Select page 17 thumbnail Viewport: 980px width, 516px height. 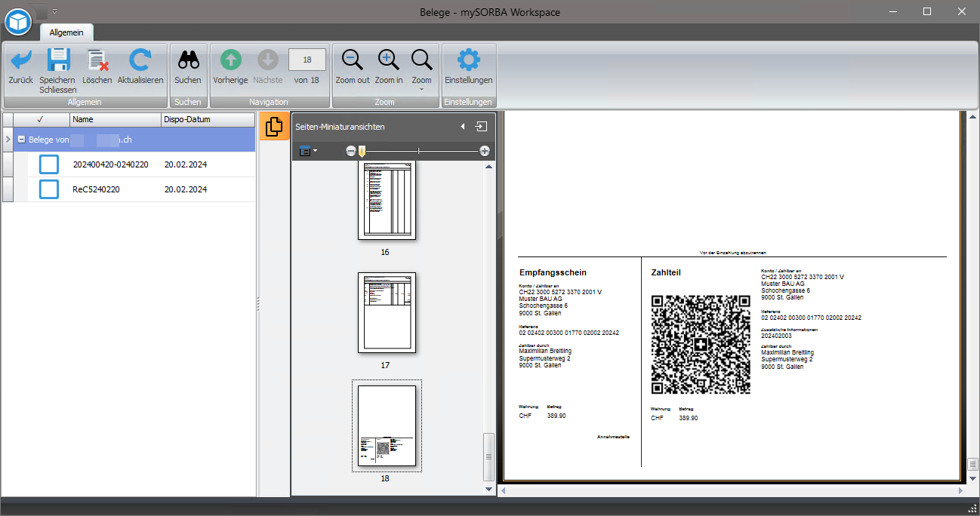click(387, 312)
